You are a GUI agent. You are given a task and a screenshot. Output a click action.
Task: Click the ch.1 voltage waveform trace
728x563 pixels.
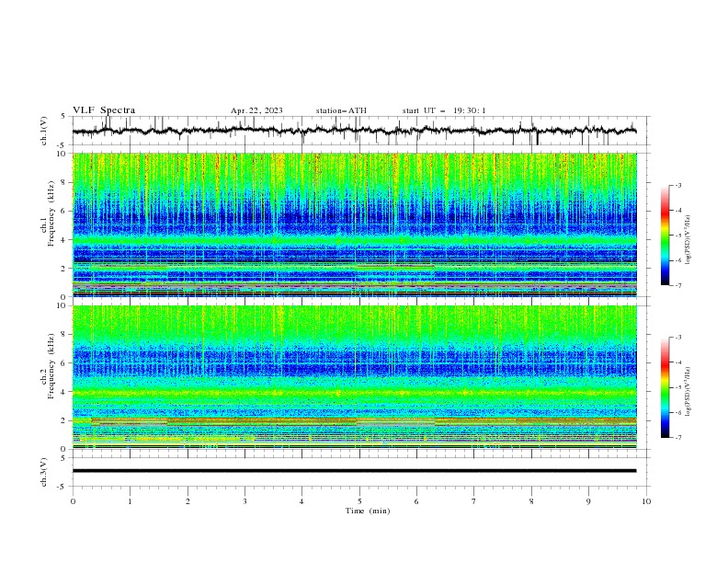click(x=354, y=131)
